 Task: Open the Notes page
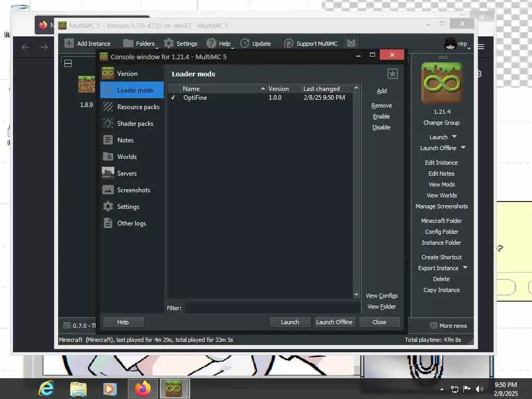pos(132,140)
